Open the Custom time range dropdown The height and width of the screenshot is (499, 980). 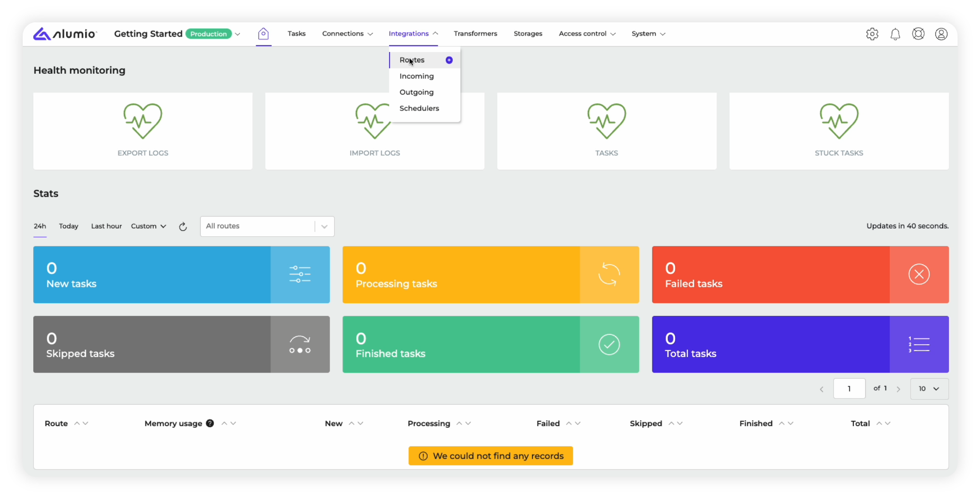click(148, 226)
